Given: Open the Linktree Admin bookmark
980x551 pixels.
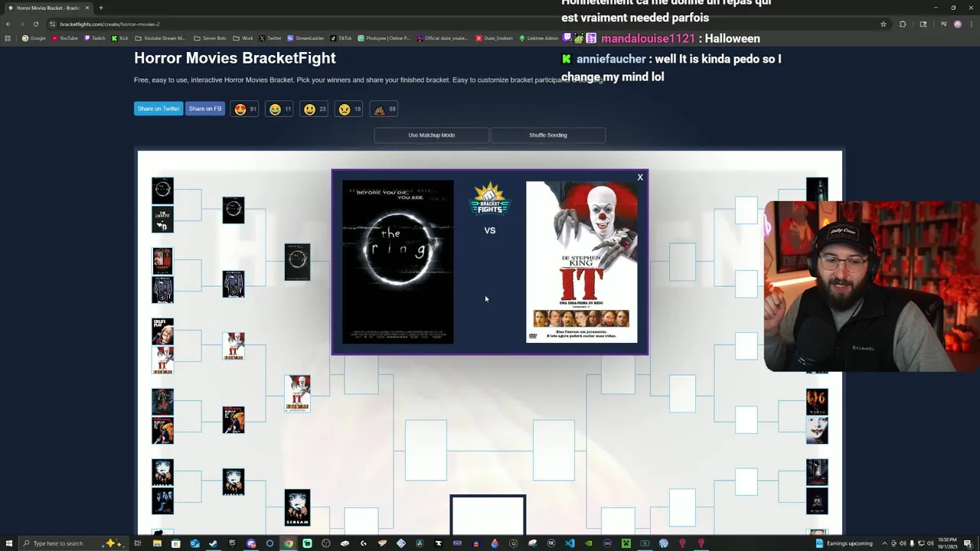Looking at the screenshot, I should [539, 38].
